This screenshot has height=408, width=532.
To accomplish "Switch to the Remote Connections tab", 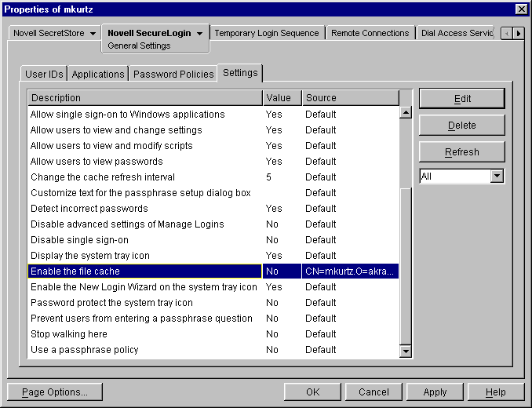I will [x=370, y=33].
